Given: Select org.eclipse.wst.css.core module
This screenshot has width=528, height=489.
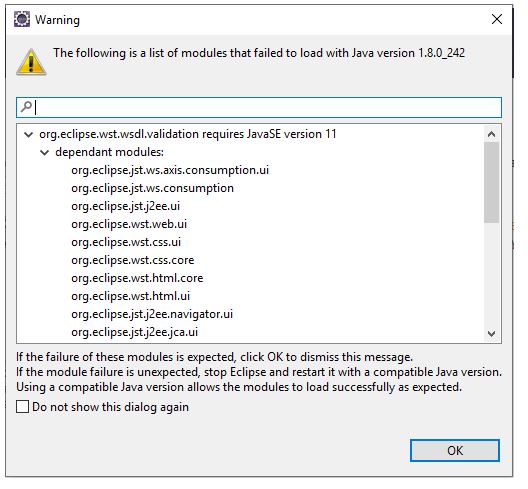Looking at the screenshot, I should point(133,260).
